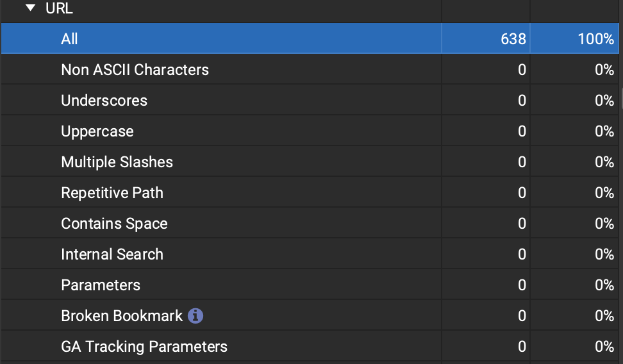Select Contains Space filter
This screenshot has height=364, width=623.
click(x=114, y=224)
